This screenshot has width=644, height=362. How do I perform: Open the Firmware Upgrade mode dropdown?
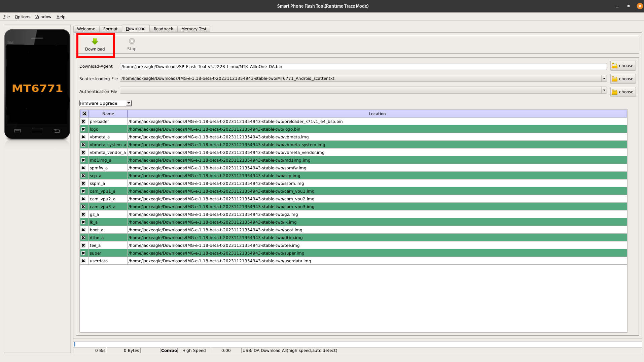(105, 103)
